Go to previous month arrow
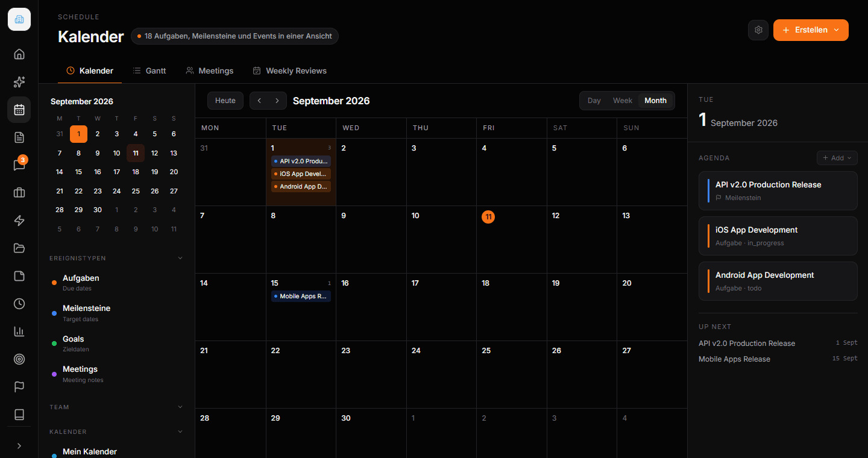The width and height of the screenshot is (868, 458). click(x=259, y=101)
